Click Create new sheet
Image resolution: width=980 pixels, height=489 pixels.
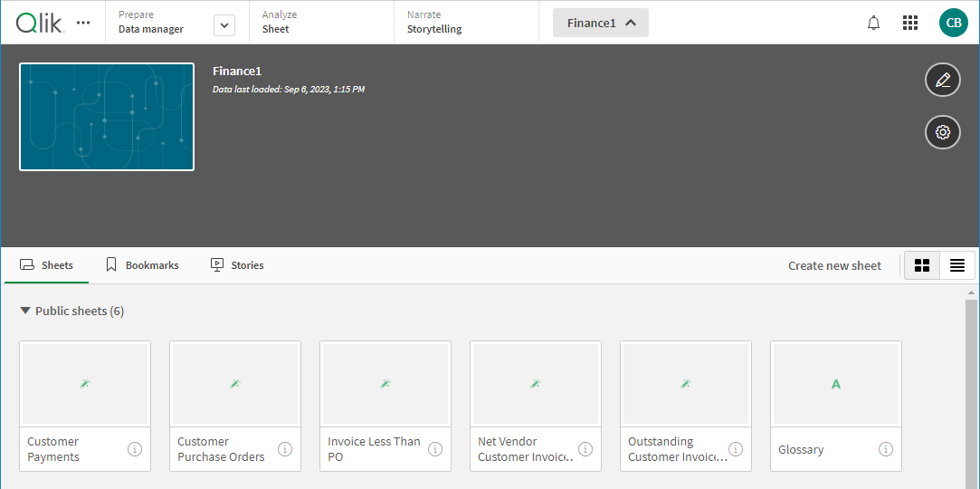tap(833, 265)
